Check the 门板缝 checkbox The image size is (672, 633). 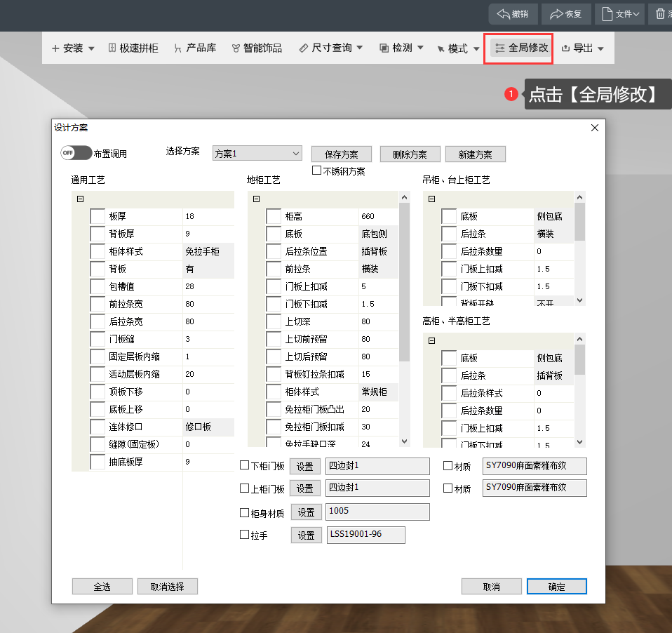click(98, 339)
